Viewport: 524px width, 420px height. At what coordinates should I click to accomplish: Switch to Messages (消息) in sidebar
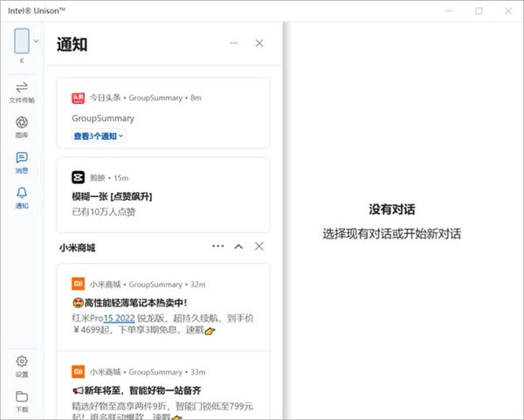[x=22, y=162]
